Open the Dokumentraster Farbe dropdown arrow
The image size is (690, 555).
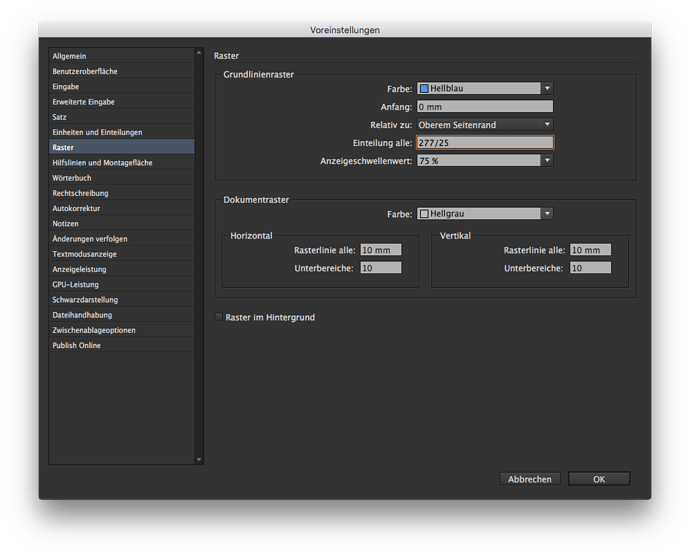click(x=547, y=214)
